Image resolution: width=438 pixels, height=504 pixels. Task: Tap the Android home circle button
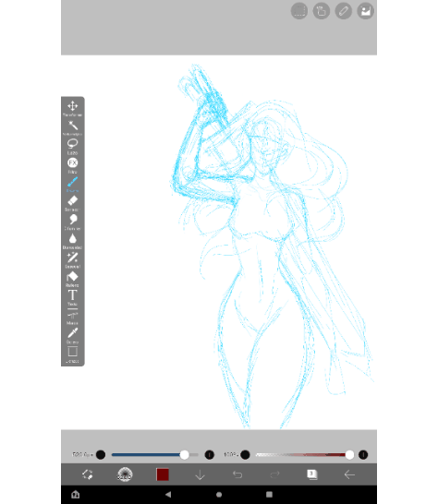pyautogui.click(x=219, y=495)
